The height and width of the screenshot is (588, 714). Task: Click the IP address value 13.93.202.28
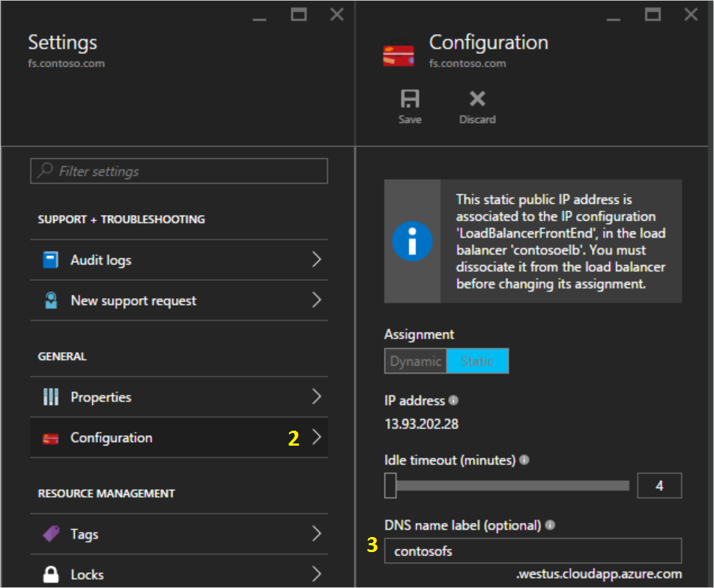pyautogui.click(x=422, y=424)
